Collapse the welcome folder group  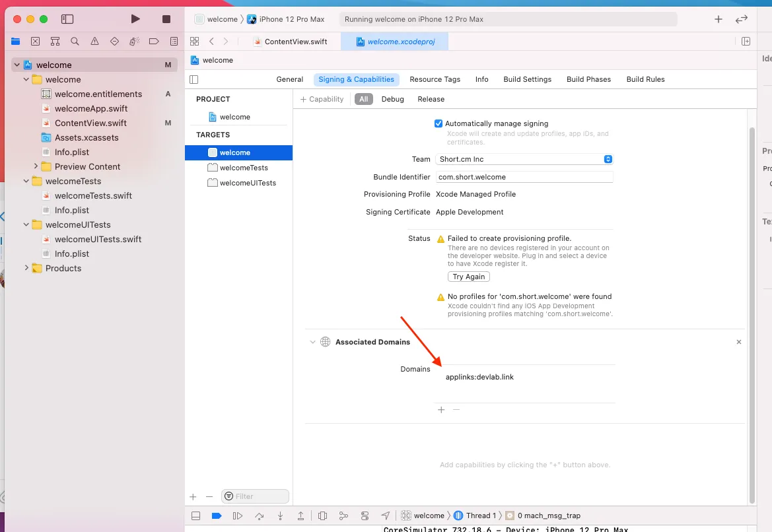26,79
